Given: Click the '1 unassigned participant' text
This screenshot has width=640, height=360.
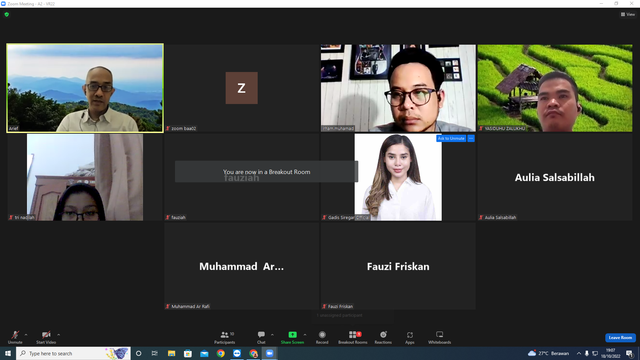Looking at the screenshot, I should tap(340, 315).
